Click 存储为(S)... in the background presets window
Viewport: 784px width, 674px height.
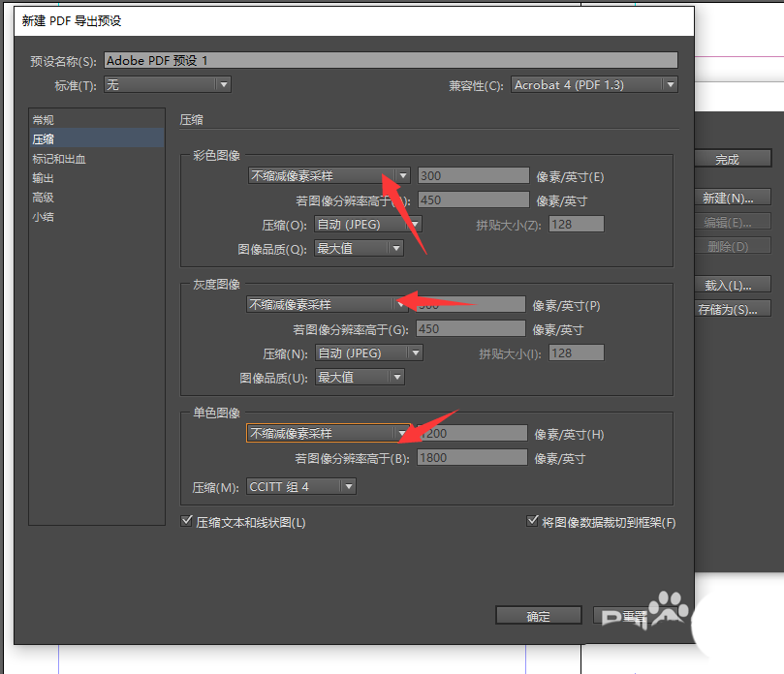click(x=733, y=309)
